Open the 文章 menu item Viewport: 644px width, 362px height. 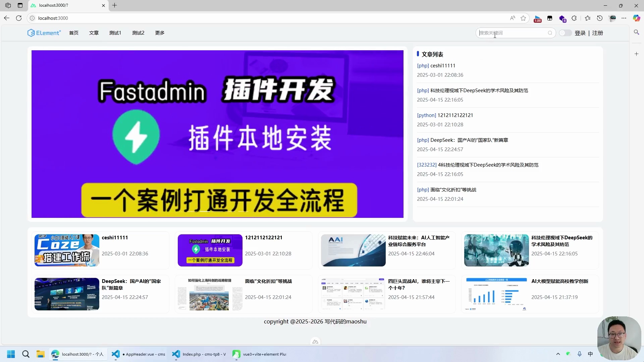coord(94,33)
